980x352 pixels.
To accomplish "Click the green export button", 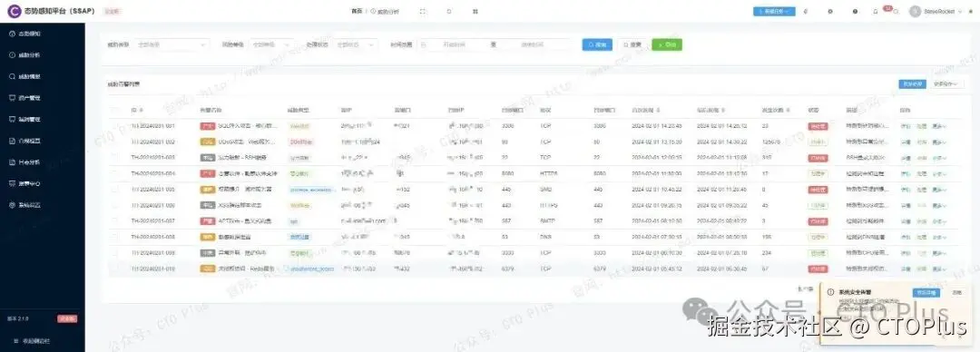I will (667, 44).
